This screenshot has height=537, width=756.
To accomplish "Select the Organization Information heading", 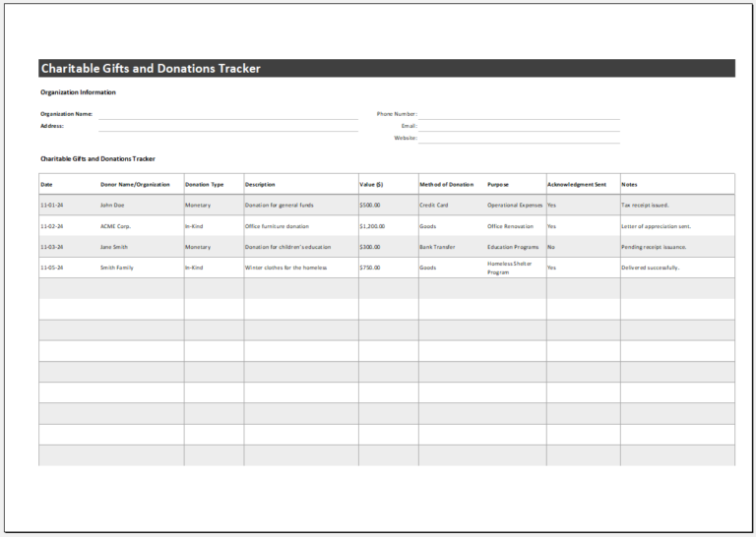I will pos(78,92).
